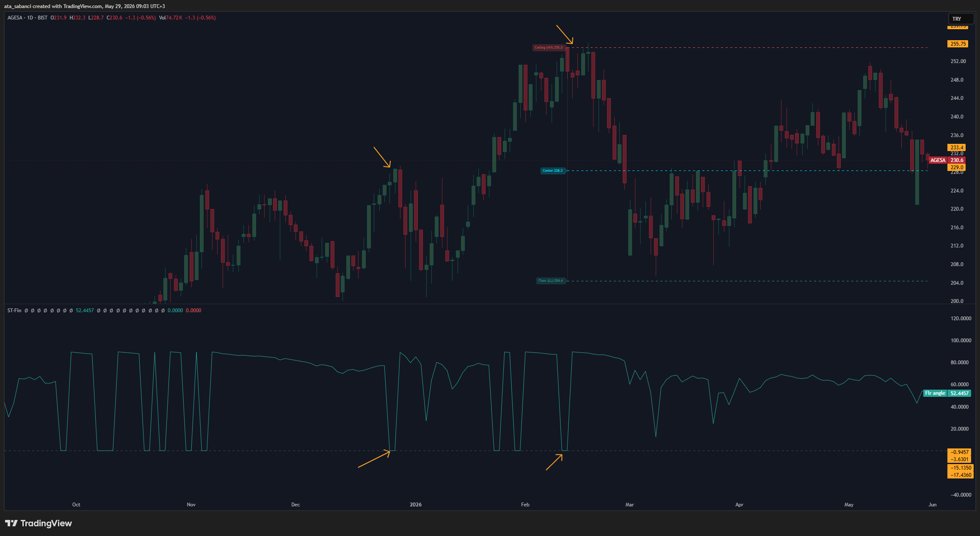Click the Ceiling (HH) 255.0 label
980x536 pixels.
coord(549,47)
